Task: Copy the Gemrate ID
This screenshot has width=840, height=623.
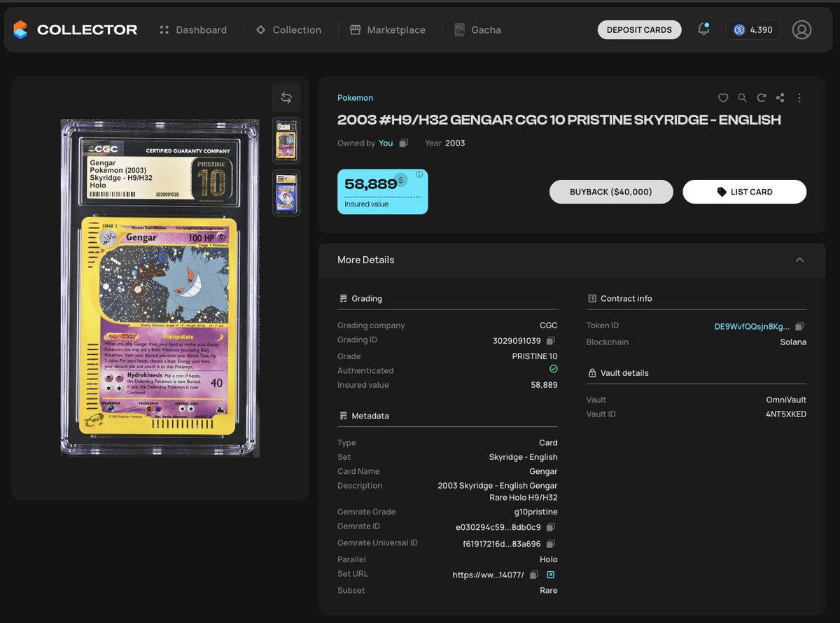Action: point(551,527)
